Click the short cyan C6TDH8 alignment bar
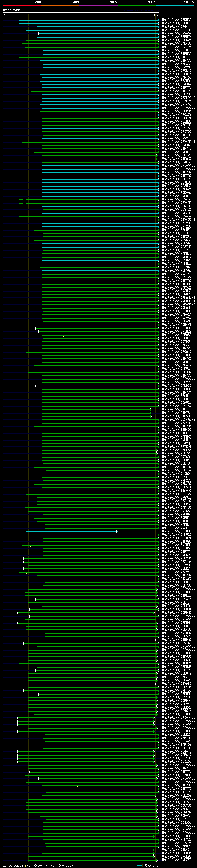The width and height of the screenshot is (197, 868). pyautogui.click(x=72, y=532)
